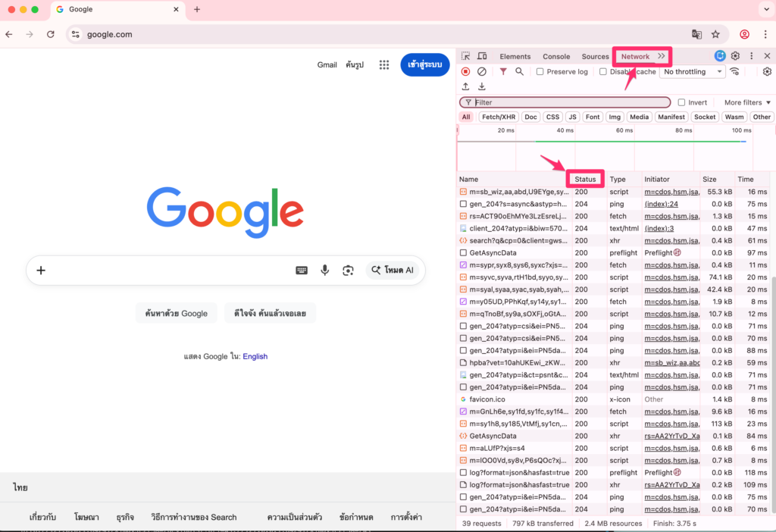Select the inspect element icon in DevTools
This screenshot has width=776, height=532.
pyautogui.click(x=466, y=56)
